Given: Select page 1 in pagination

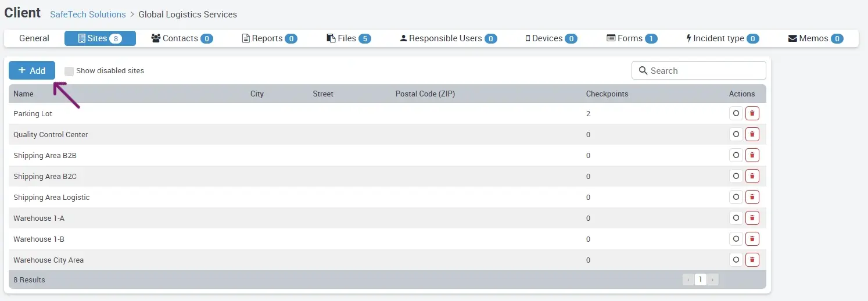Looking at the screenshot, I should click(701, 279).
